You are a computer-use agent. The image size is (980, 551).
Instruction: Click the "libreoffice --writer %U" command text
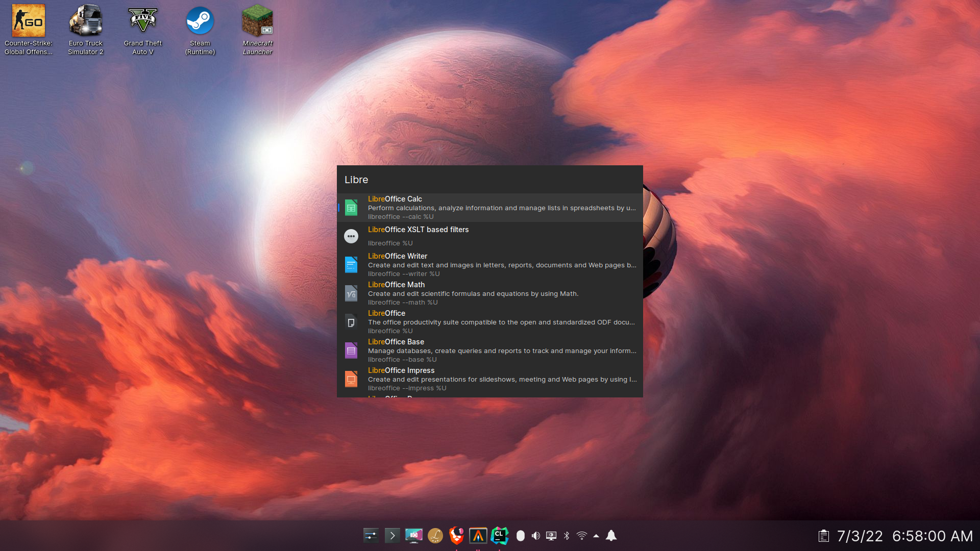[404, 274]
